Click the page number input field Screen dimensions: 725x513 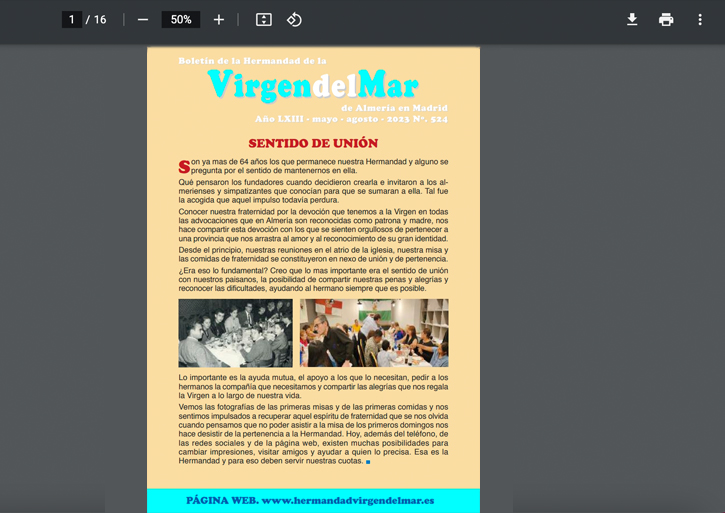pyautogui.click(x=71, y=20)
